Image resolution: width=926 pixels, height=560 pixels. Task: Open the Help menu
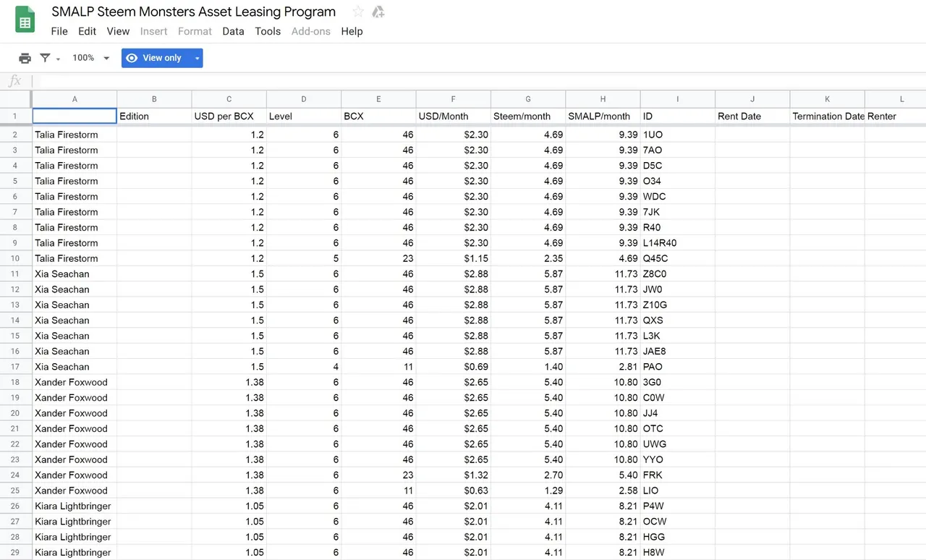[x=352, y=31]
